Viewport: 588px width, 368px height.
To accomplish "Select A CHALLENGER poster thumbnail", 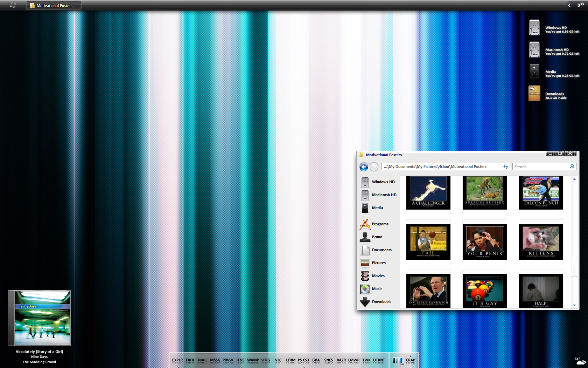I will pyautogui.click(x=428, y=193).
